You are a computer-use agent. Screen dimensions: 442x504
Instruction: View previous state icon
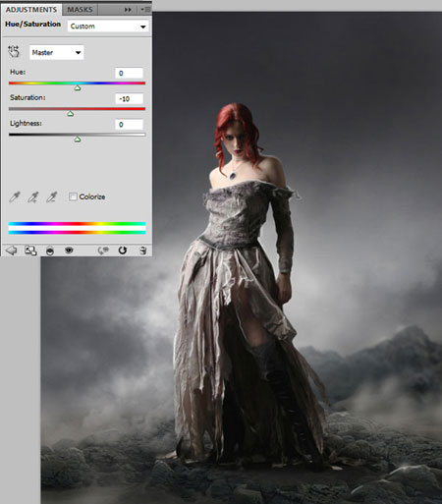(x=103, y=251)
